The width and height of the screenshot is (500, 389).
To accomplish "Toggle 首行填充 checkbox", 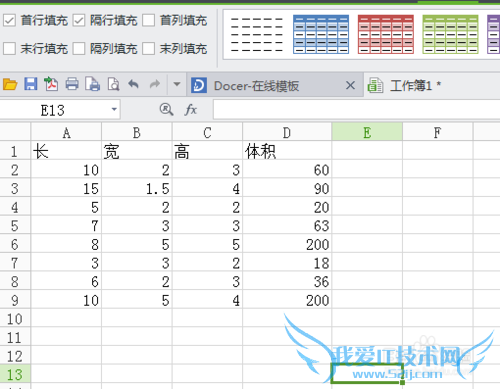I will click(9, 20).
